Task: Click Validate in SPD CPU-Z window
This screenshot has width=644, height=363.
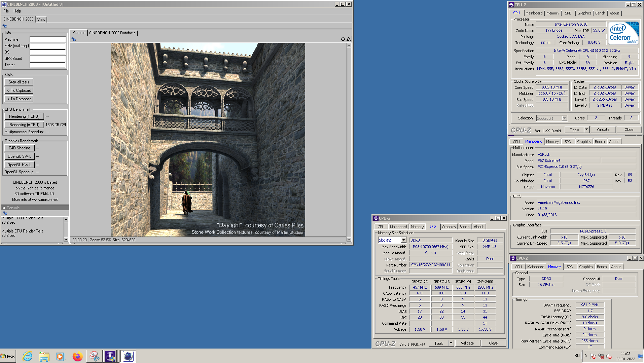Action: [x=467, y=343]
